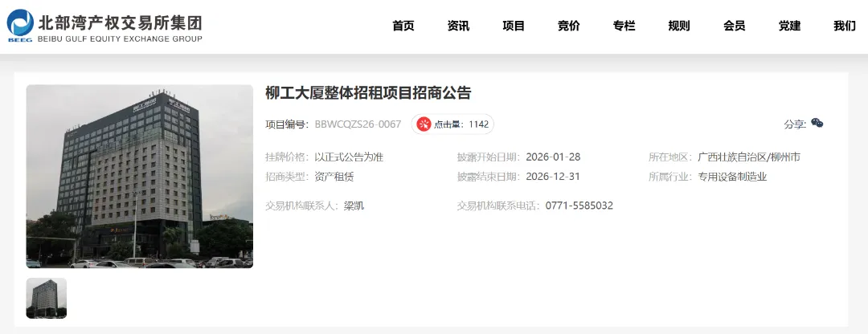Viewport: 868px width, 334px height.
Task: Click the 以正式公告为准 listing price value
Action: (349, 157)
